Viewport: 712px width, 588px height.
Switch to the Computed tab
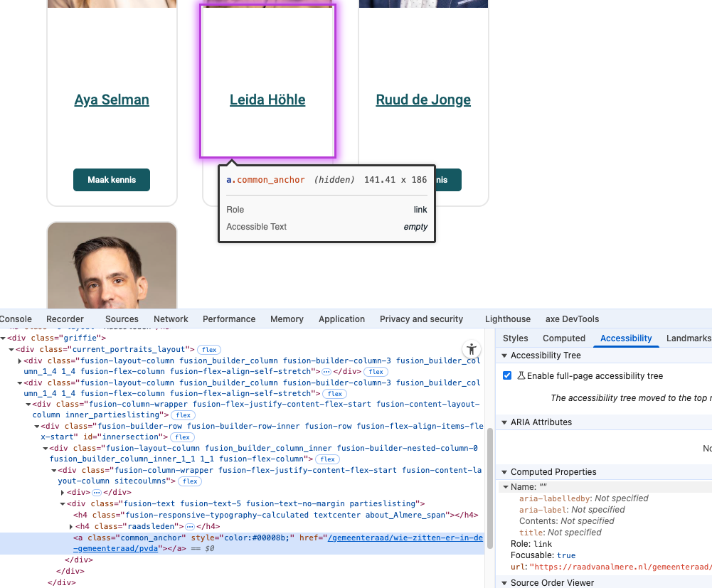pos(563,338)
